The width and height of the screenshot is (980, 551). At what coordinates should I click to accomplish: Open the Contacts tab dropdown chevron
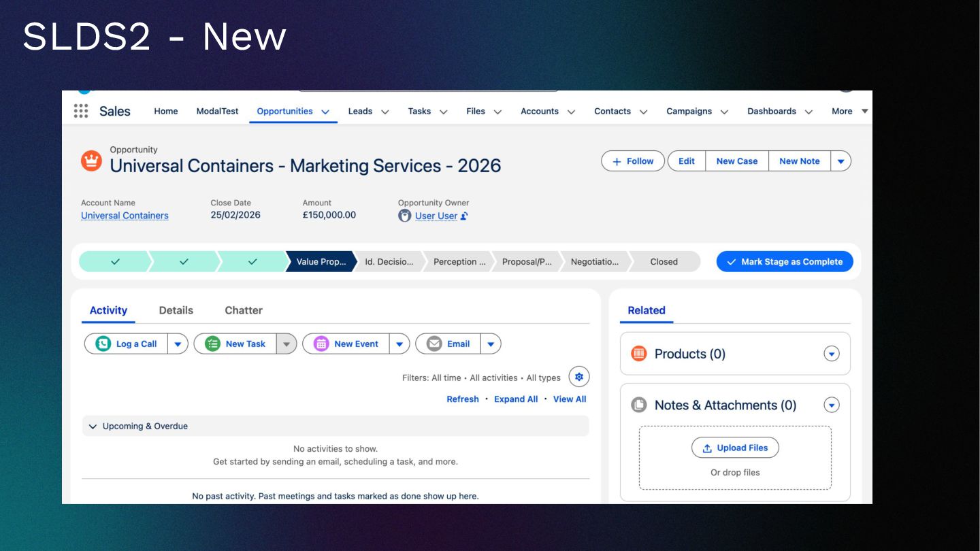tap(643, 112)
